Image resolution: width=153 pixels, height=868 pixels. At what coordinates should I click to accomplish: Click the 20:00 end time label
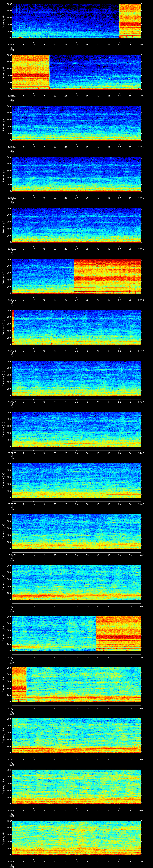[141, 300]
